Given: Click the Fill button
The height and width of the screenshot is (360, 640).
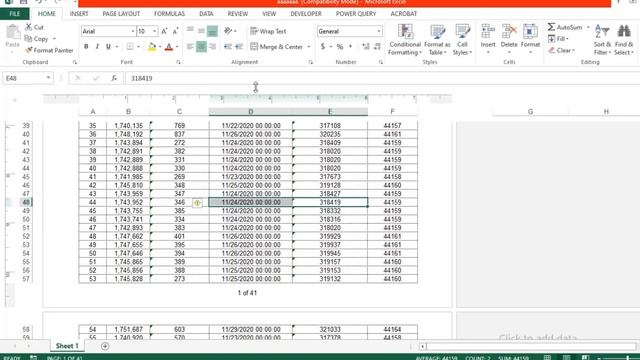Looking at the screenshot, I should click(x=558, y=39).
